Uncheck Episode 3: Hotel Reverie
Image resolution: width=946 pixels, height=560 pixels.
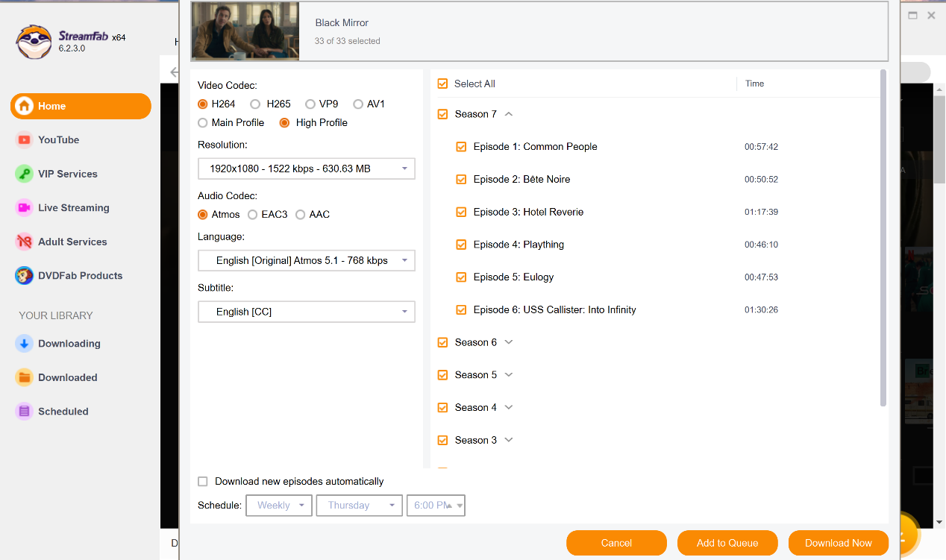[461, 212]
